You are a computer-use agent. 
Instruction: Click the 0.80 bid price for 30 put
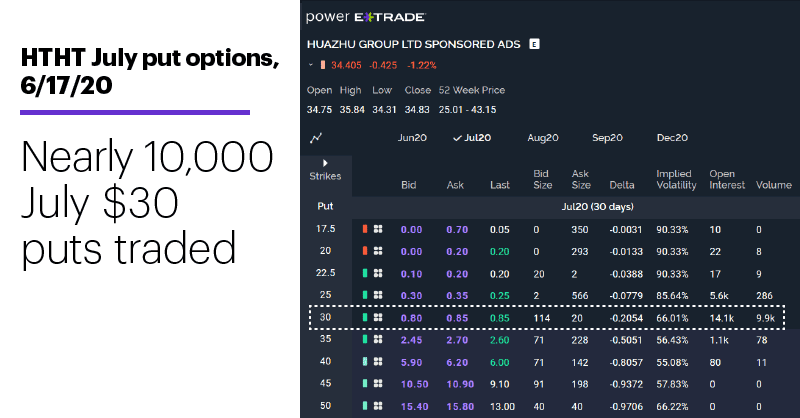point(411,318)
